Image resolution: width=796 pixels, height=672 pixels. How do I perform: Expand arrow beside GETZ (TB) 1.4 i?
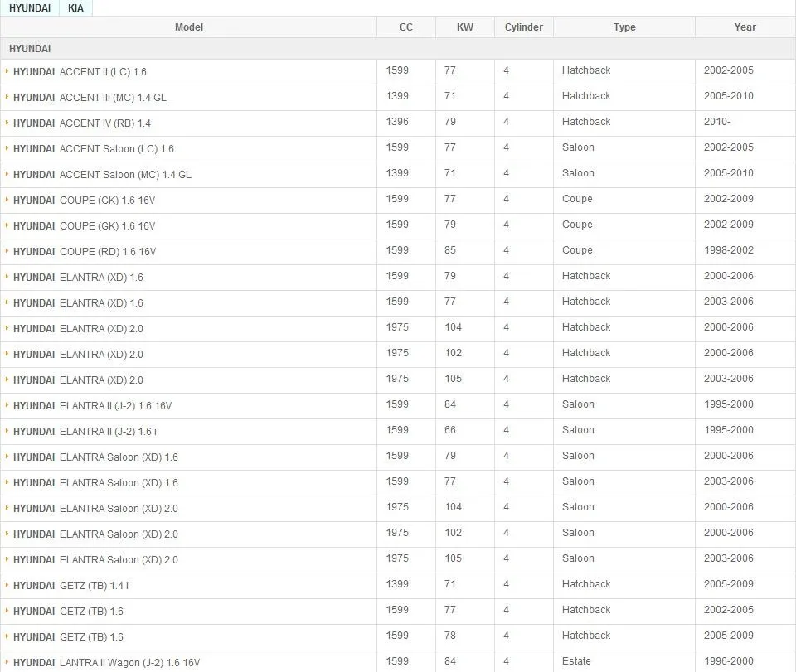click(7, 585)
